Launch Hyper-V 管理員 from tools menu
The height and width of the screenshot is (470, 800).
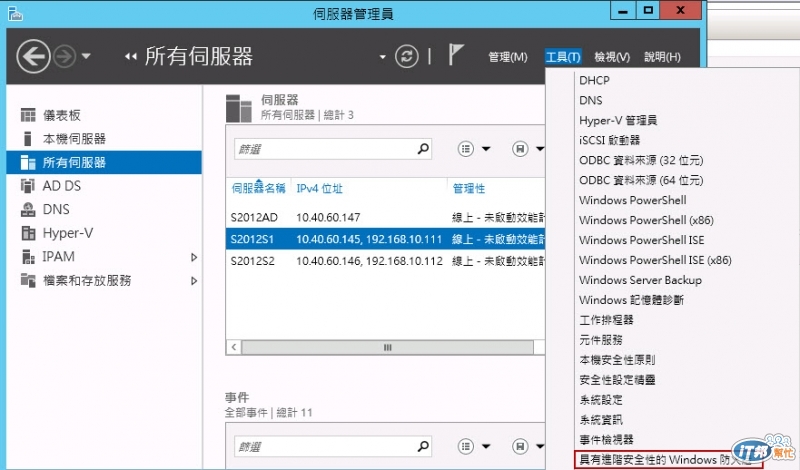pyautogui.click(x=618, y=120)
